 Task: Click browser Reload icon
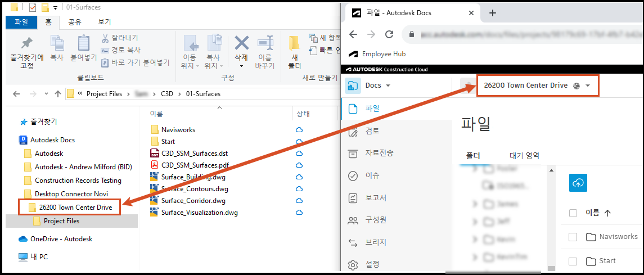point(389,34)
